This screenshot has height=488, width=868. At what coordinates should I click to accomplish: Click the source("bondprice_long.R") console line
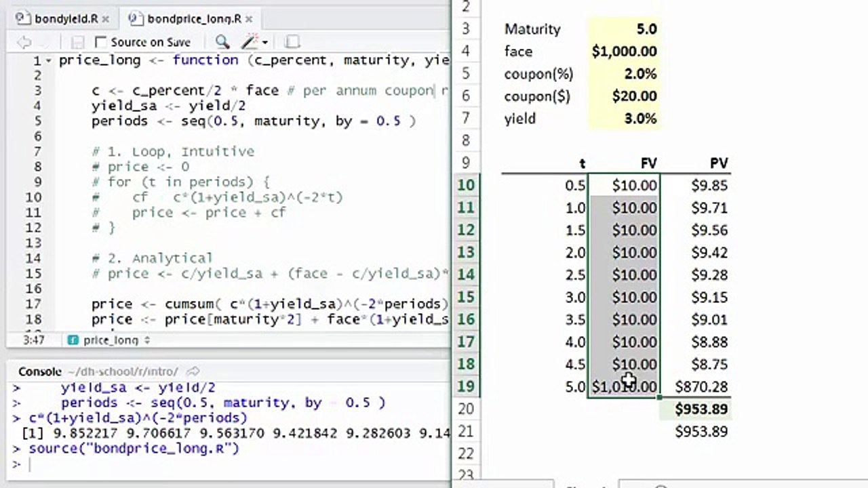pos(134,448)
